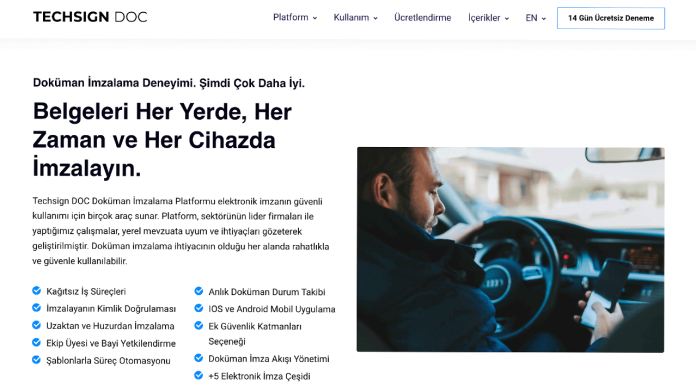
Task: Expand the Kullanım dropdown menu
Action: click(356, 18)
